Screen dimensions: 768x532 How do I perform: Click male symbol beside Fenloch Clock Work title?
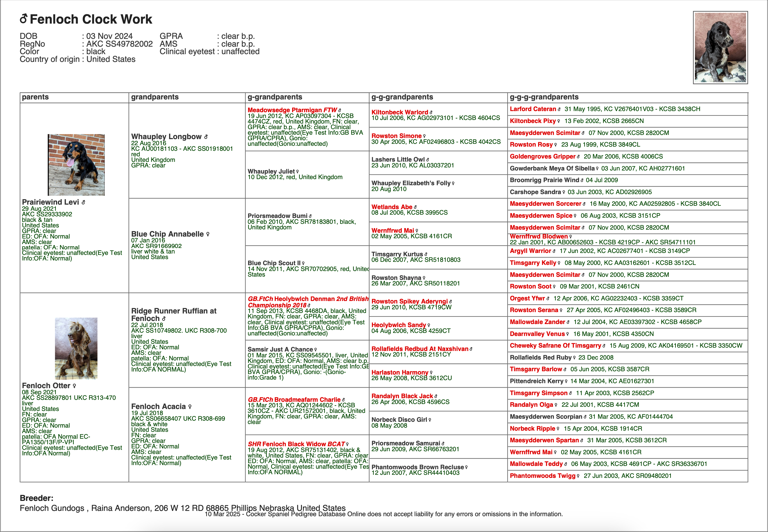point(24,19)
